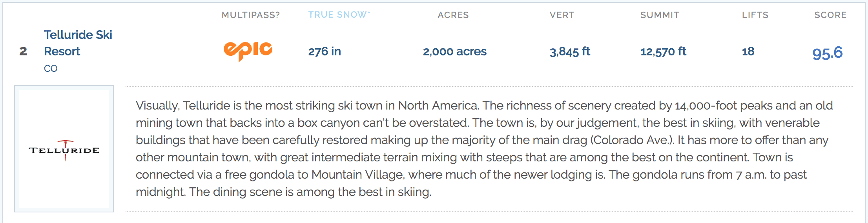Sort by the SUMMIT column header
Screen dimensions: 868x223
(660, 15)
